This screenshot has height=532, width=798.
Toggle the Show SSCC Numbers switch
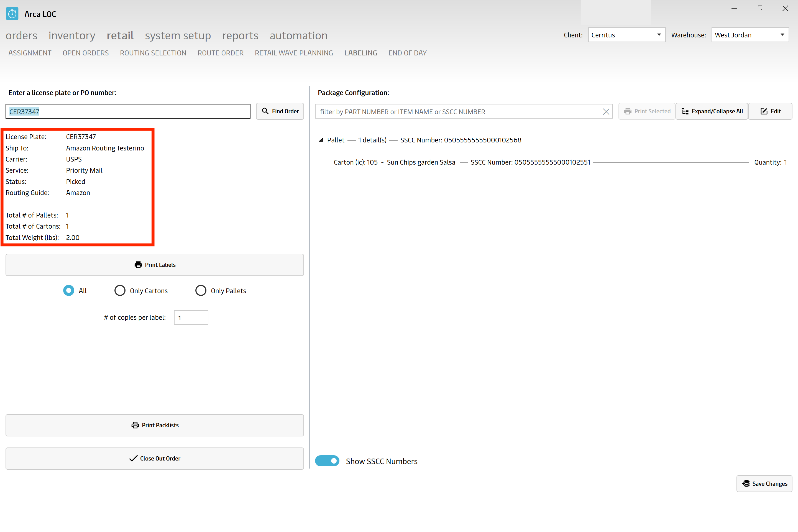(327, 461)
